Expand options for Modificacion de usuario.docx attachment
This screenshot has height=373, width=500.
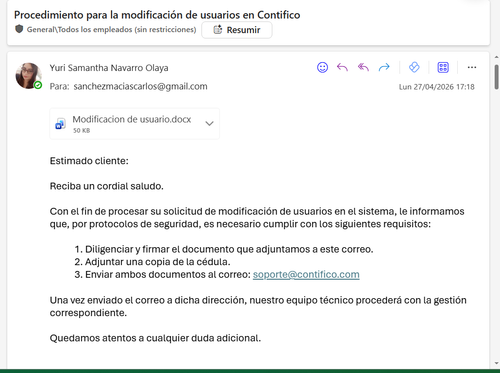click(209, 123)
